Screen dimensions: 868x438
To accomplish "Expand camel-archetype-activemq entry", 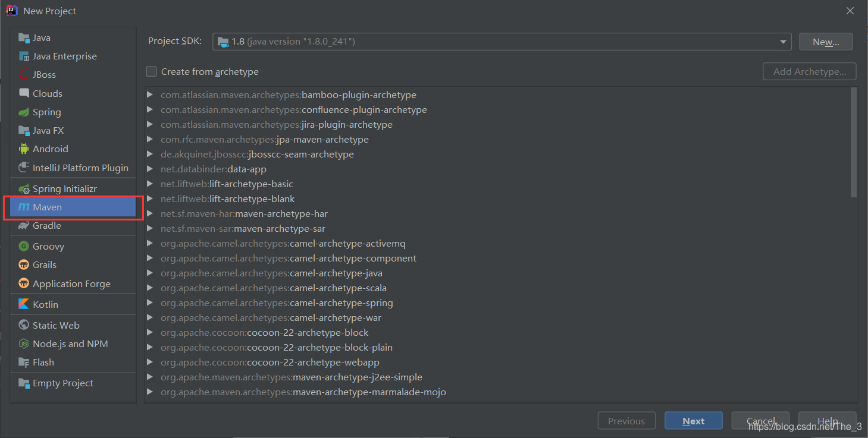I will click(150, 244).
